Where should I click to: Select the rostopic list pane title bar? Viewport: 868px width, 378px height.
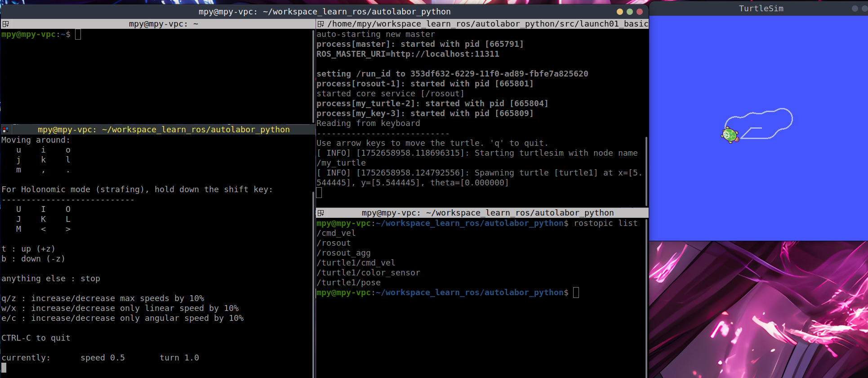coord(487,213)
